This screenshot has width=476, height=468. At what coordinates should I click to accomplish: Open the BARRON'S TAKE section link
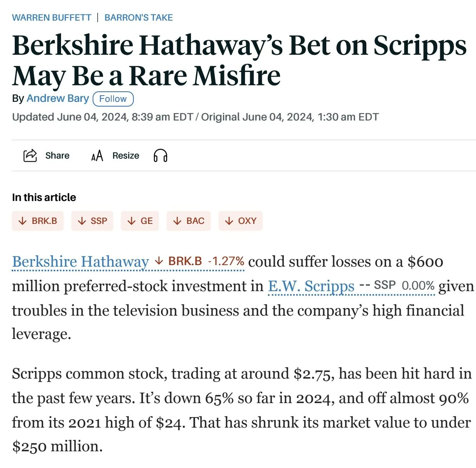[x=139, y=17]
